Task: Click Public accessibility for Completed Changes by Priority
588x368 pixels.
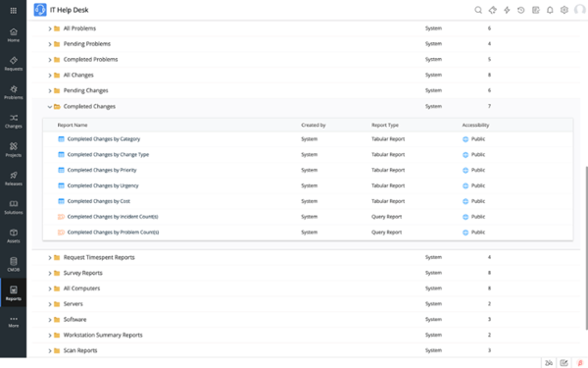Action: 474,170
